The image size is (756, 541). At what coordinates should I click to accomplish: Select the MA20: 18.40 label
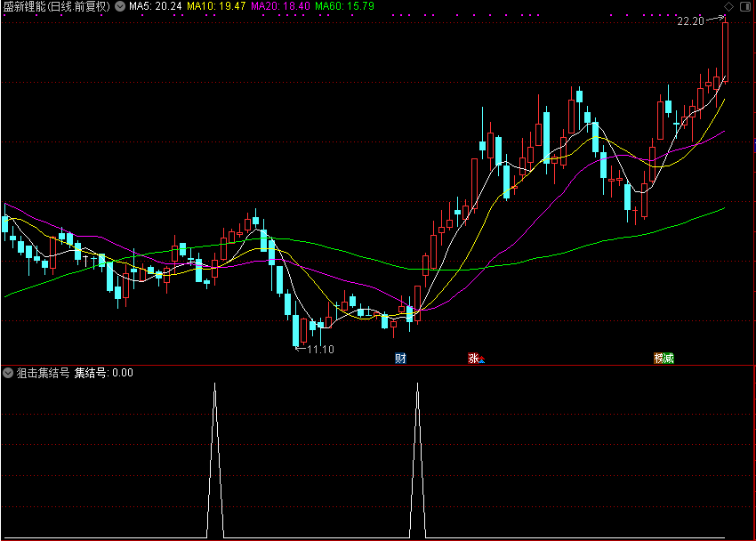tap(280, 6)
